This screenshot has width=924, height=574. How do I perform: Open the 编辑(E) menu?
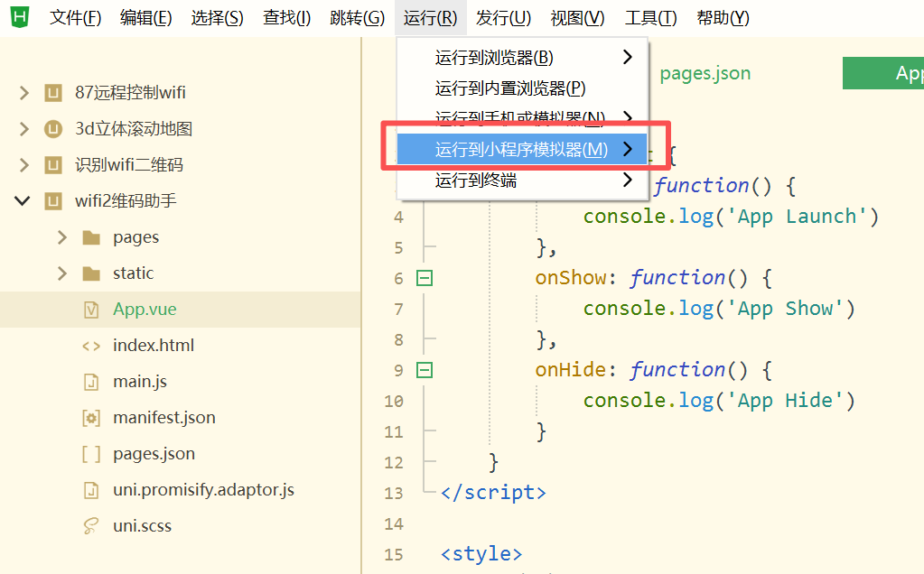click(x=145, y=18)
